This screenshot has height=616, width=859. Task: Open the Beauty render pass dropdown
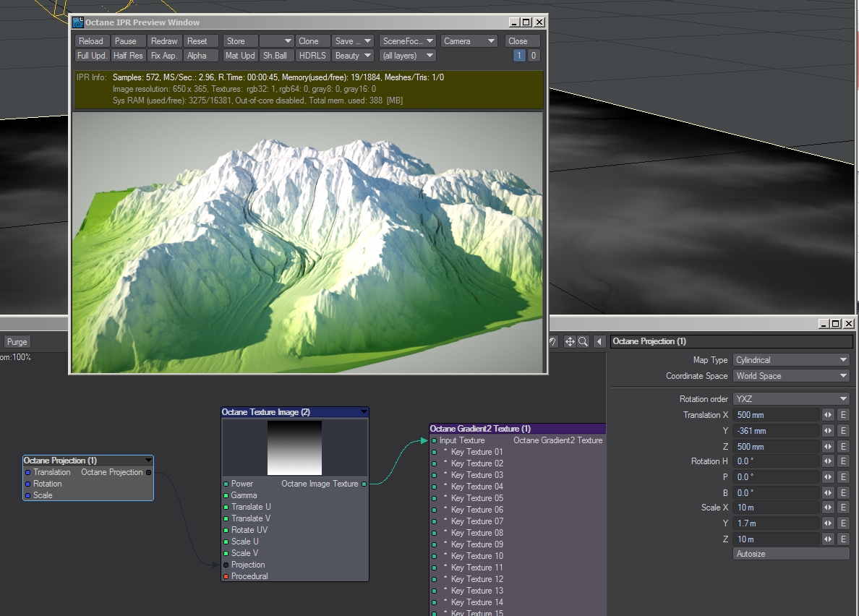pyautogui.click(x=353, y=56)
